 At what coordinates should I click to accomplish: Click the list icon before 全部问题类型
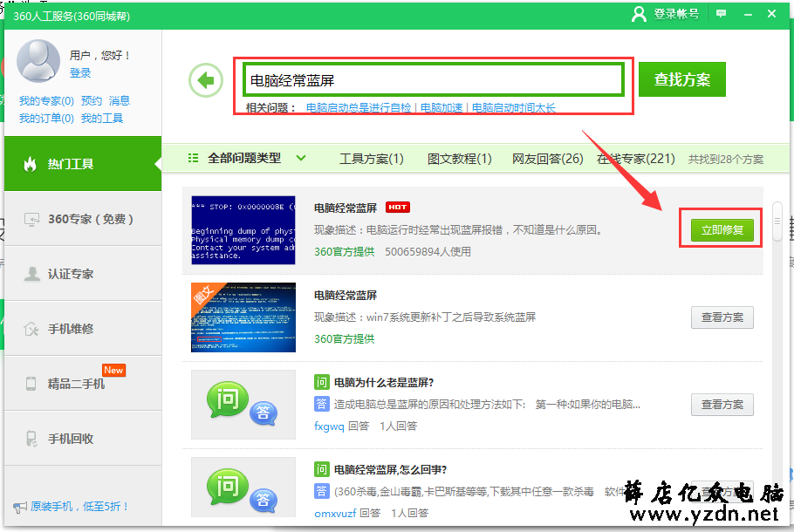(193, 159)
